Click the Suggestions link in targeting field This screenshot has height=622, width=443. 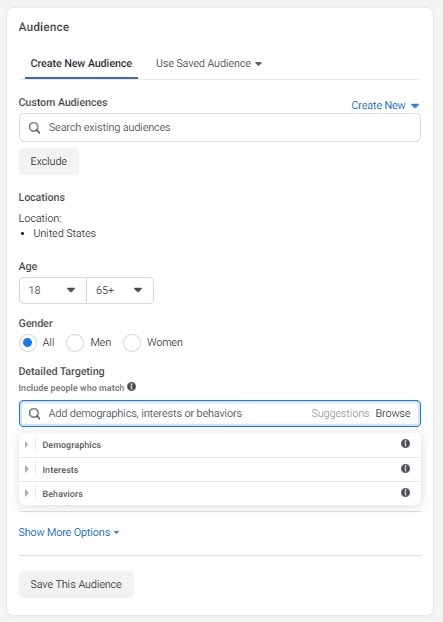340,413
